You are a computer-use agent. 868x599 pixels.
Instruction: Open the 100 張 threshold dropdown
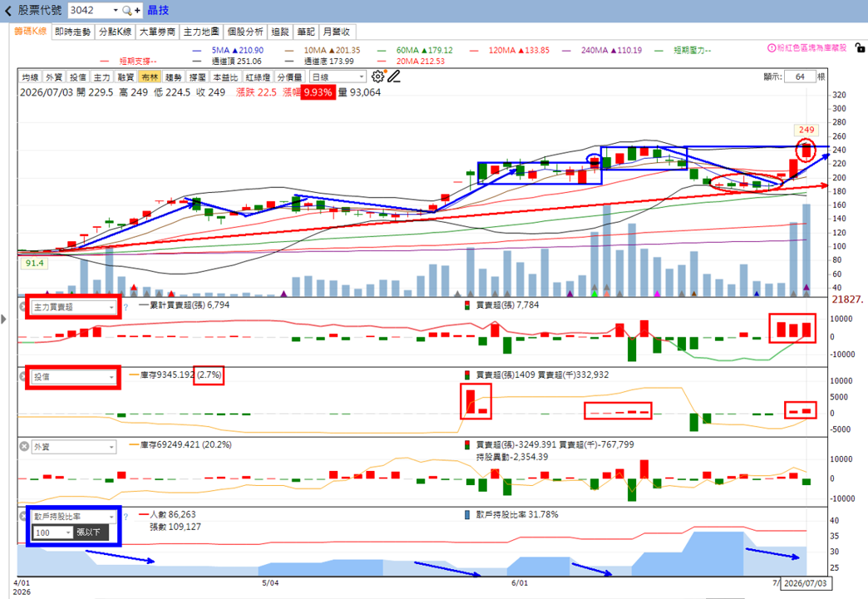point(52,532)
